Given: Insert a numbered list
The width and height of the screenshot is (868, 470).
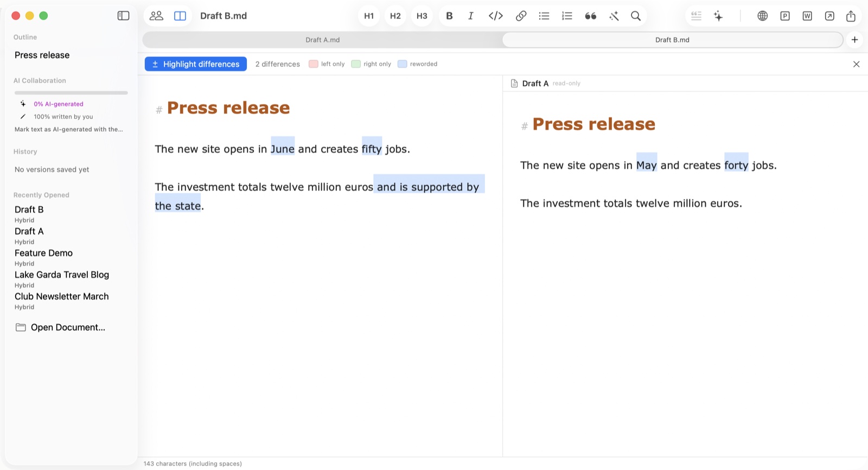Looking at the screenshot, I should pyautogui.click(x=567, y=16).
